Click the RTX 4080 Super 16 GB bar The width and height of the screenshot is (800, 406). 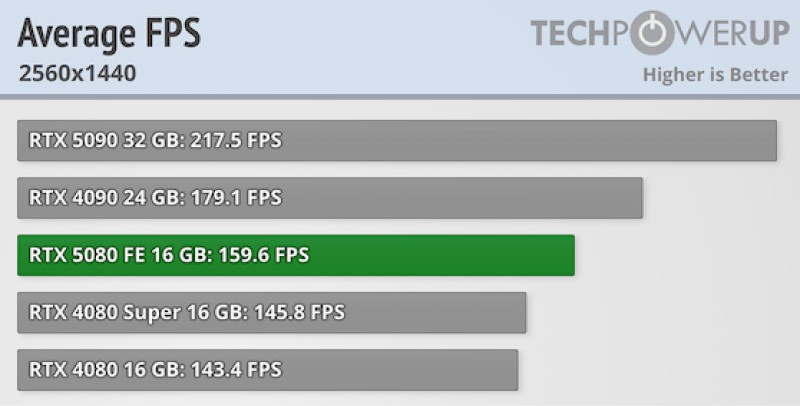271,313
